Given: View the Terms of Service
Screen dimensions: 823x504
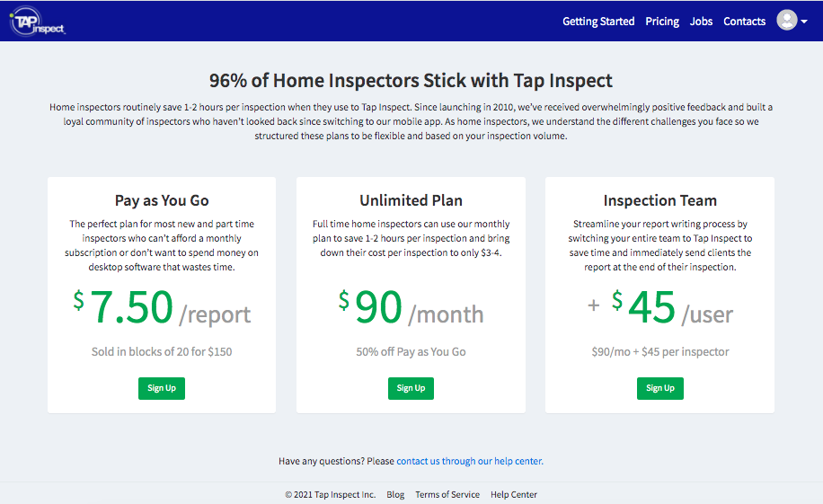Looking at the screenshot, I should 447,494.
